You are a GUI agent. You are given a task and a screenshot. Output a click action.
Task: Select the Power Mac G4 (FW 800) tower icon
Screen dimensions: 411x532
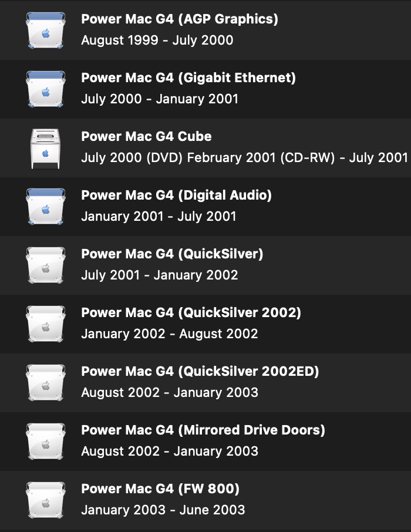(45, 499)
